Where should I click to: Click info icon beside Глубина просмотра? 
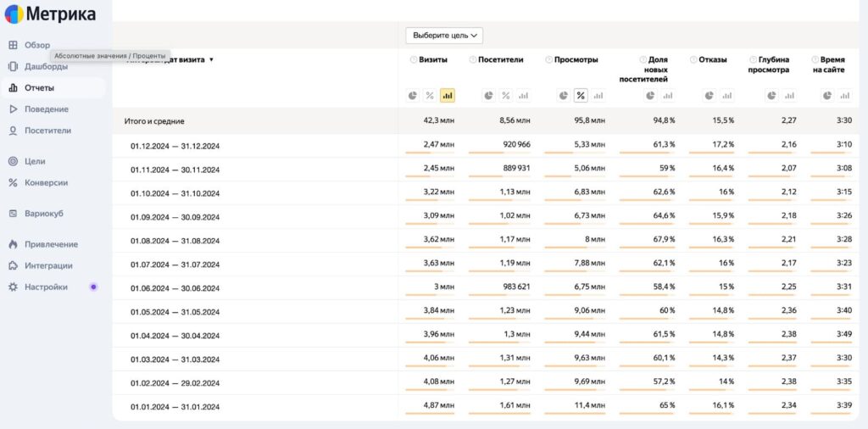[753, 60]
